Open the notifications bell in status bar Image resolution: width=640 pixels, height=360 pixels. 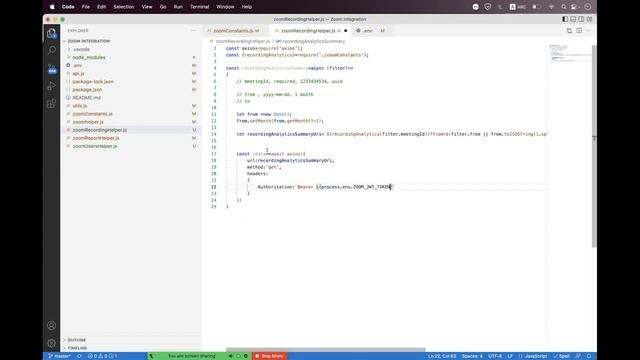pos(589,356)
